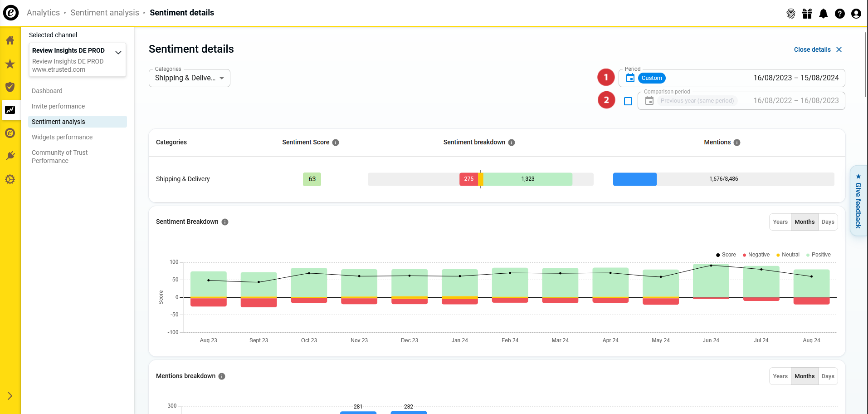Image resolution: width=868 pixels, height=414 pixels.
Task: Open the Period date range field
Action: click(732, 78)
